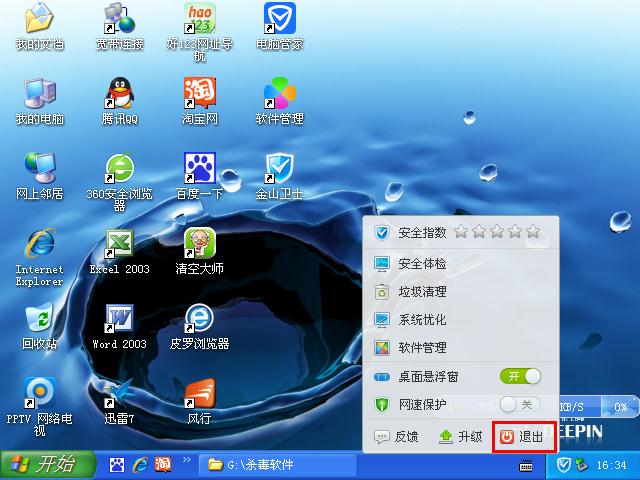The height and width of the screenshot is (480, 640).
Task: Open 系统优化 from the tray menu
Action: [421, 320]
